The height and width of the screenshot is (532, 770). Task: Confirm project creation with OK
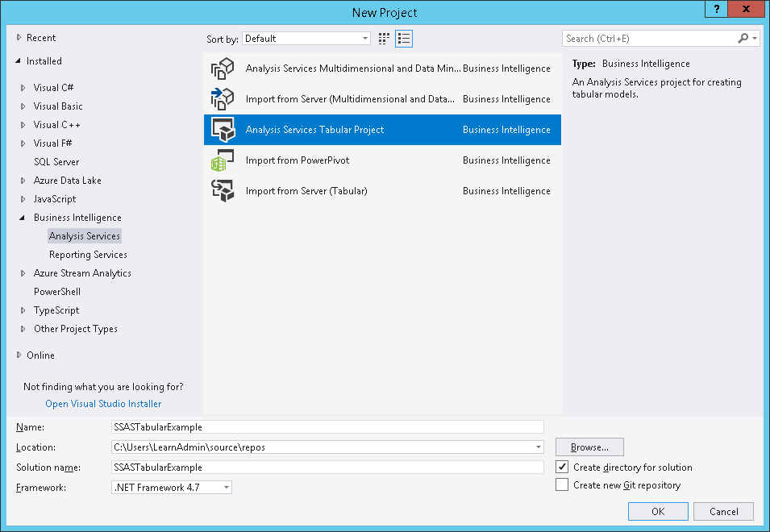click(658, 511)
